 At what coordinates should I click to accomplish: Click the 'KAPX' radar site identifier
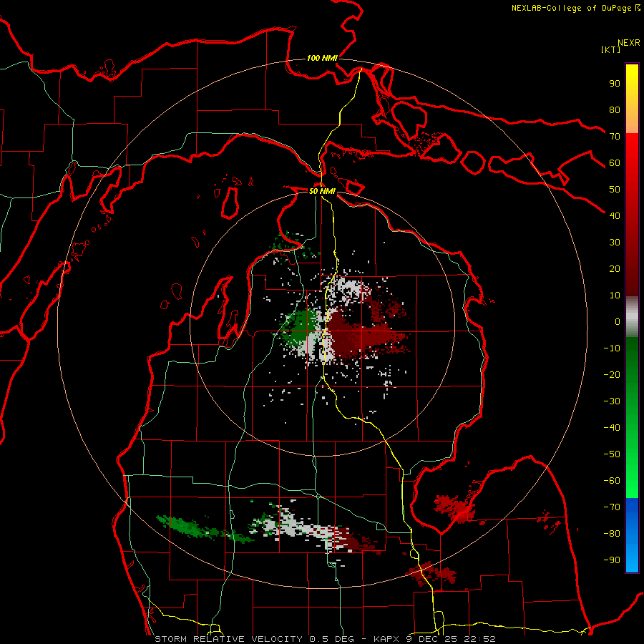tap(386, 639)
